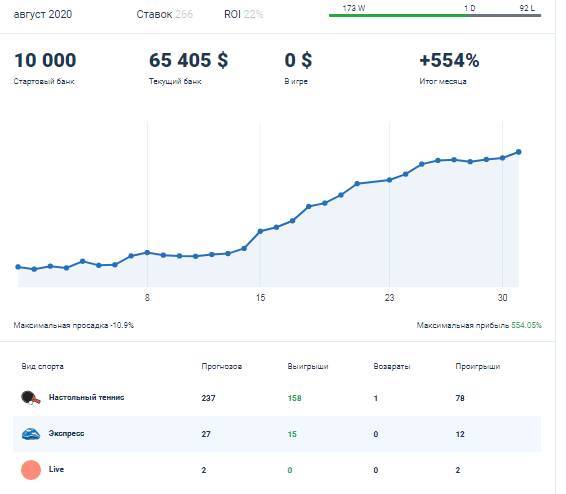Click the red Live circle icon

31,470
